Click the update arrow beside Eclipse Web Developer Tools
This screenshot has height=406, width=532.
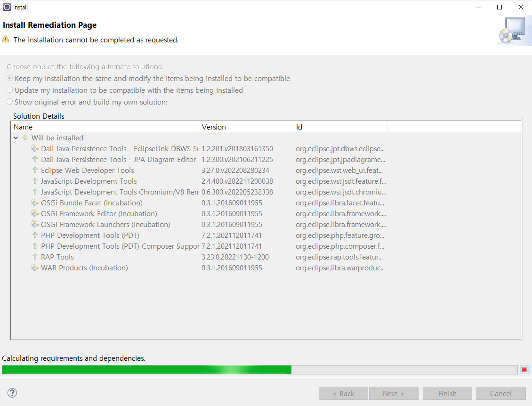[x=35, y=170]
